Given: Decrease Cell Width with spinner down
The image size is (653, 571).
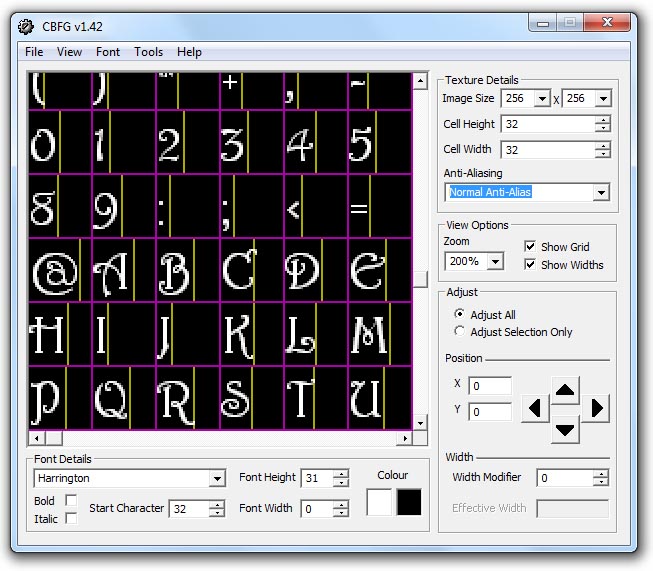Looking at the screenshot, I should click(x=603, y=154).
